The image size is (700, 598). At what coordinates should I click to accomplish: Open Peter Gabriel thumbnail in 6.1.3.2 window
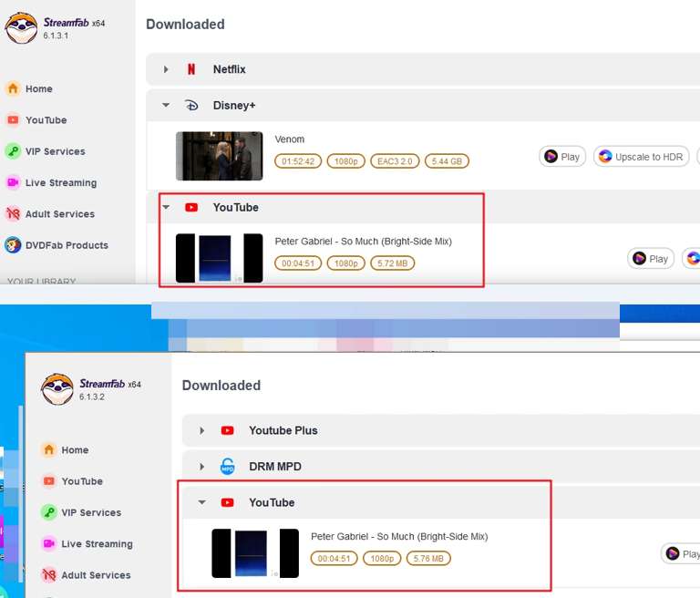coord(255,553)
